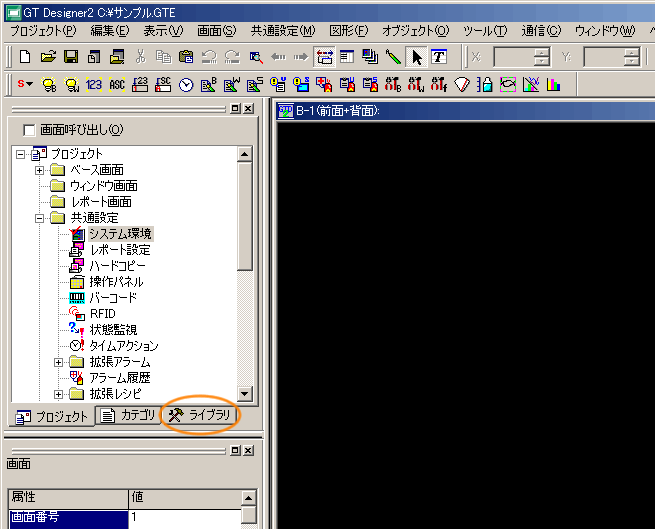
Task: Click the bar graph object icon
Action: (x=553, y=85)
